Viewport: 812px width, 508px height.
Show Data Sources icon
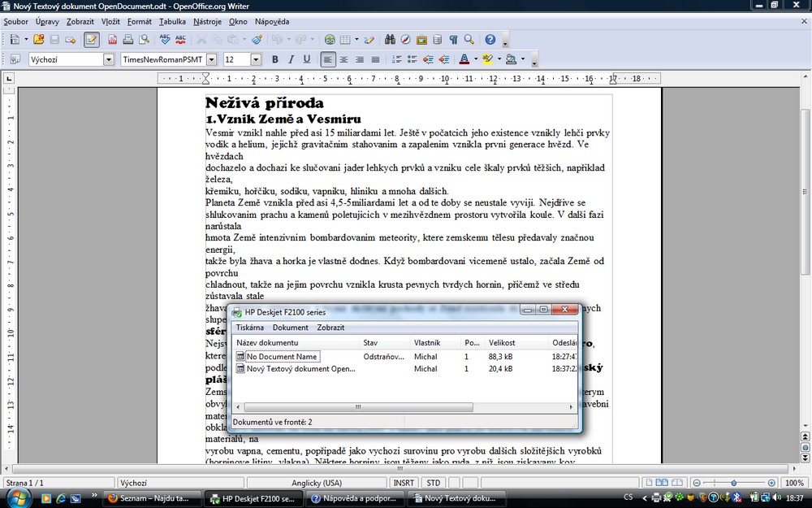[437, 39]
